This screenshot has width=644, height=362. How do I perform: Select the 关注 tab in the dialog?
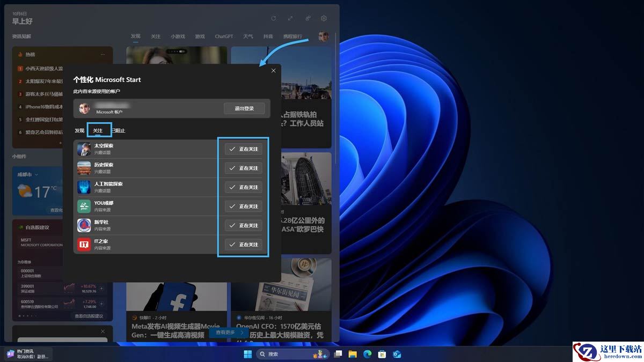coord(98,130)
